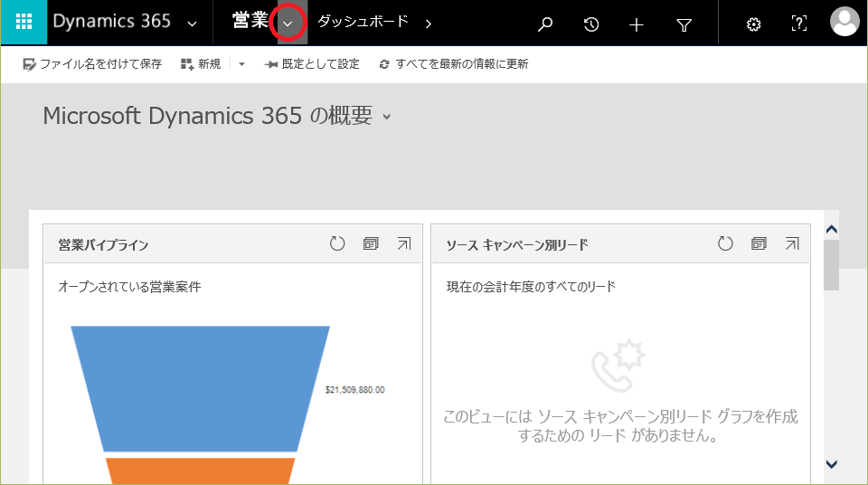Image resolution: width=868 pixels, height=485 pixels.
Task: Click すべてを最新の情報に更新
Action: [453, 64]
